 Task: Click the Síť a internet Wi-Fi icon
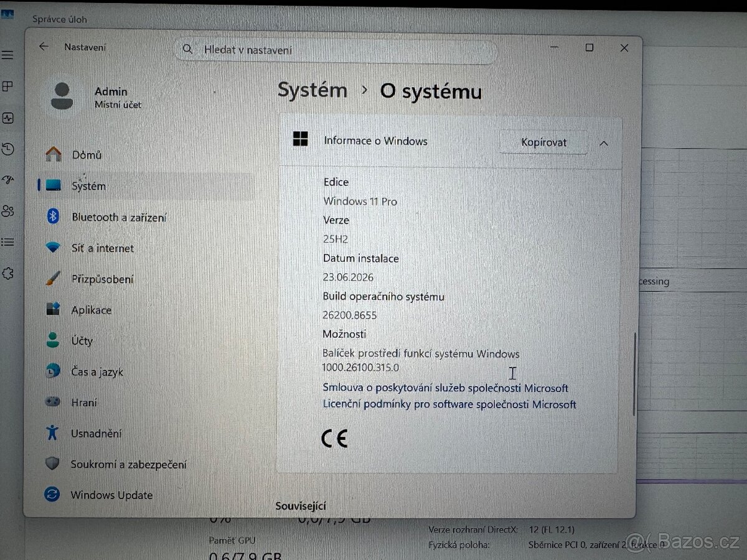53,248
